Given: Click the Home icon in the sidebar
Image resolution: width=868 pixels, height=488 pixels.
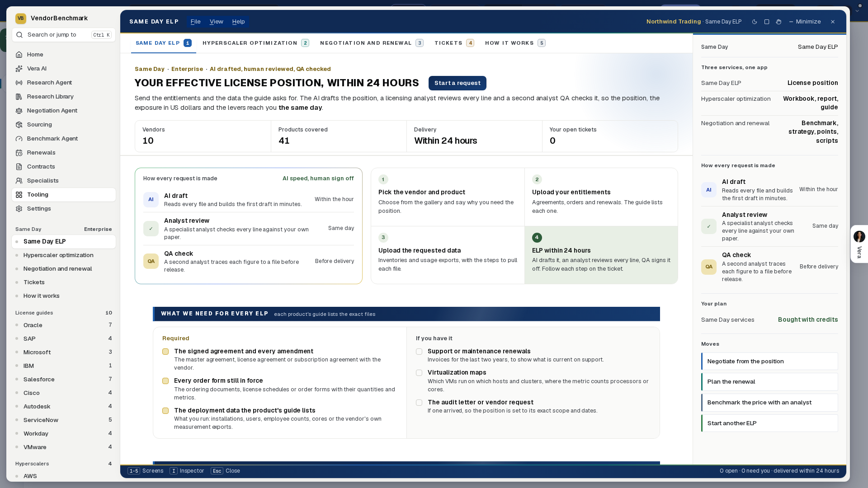Looking at the screenshot, I should click(19, 55).
